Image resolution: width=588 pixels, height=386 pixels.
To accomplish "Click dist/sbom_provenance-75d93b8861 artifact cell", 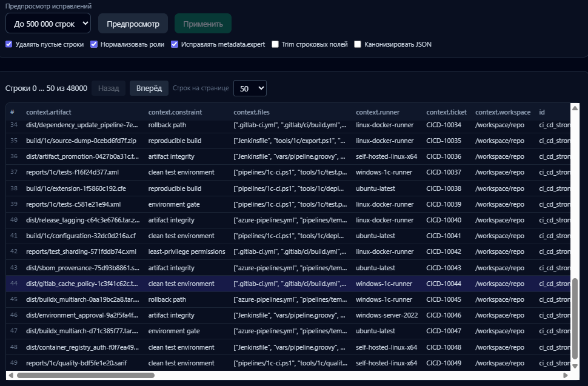I will pyautogui.click(x=83, y=268).
